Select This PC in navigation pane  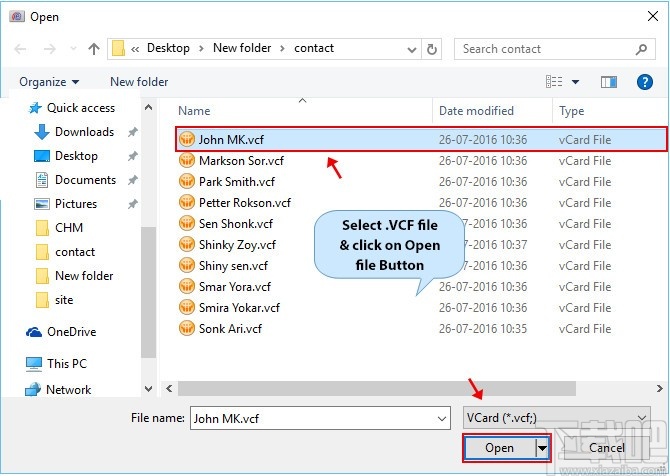56,364
